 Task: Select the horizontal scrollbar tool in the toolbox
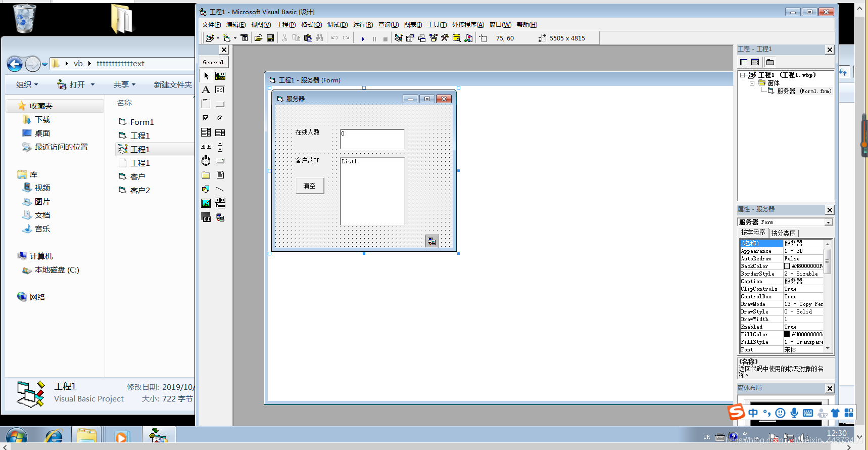[x=206, y=147]
